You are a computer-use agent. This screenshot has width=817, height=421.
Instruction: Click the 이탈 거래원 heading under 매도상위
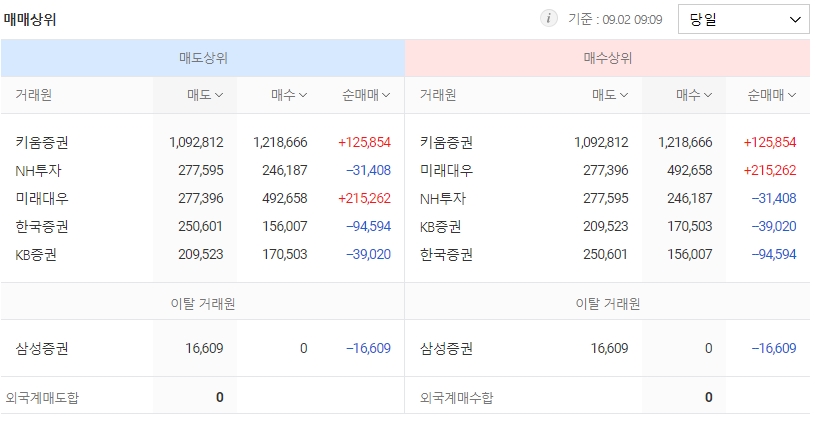(x=203, y=304)
